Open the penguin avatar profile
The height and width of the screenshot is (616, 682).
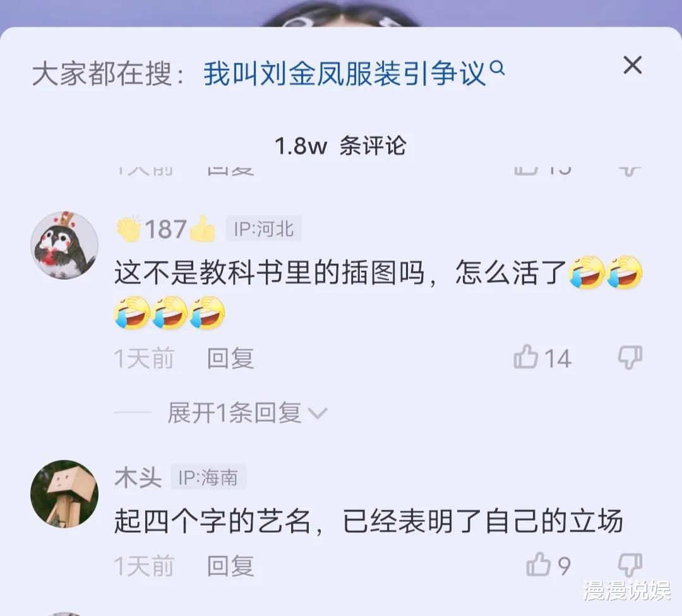pos(64,245)
